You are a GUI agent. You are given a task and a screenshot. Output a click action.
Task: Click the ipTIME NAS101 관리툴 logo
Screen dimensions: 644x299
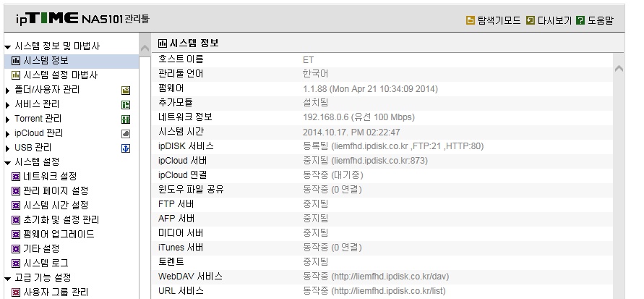click(x=83, y=19)
